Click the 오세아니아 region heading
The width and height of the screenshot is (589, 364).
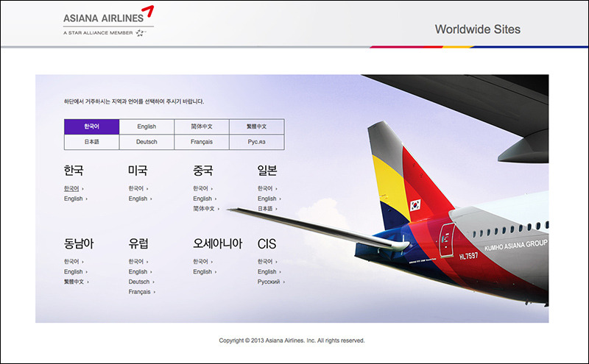tap(217, 243)
